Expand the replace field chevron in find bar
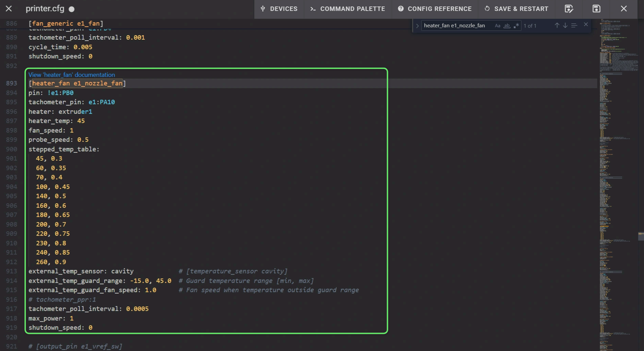 click(x=417, y=26)
